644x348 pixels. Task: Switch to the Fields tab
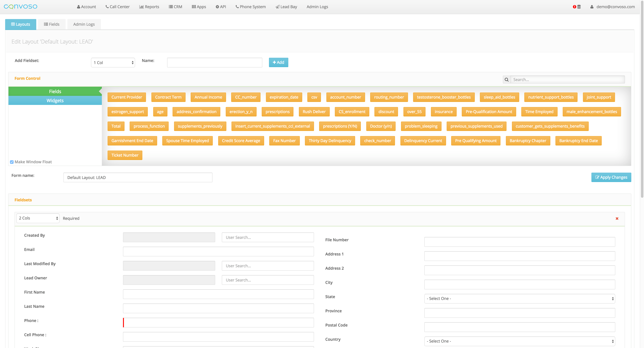[x=52, y=24]
